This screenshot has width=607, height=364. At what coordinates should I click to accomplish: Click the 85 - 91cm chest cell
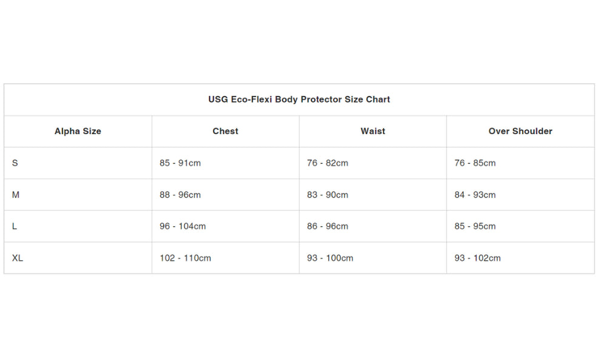pos(180,163)
